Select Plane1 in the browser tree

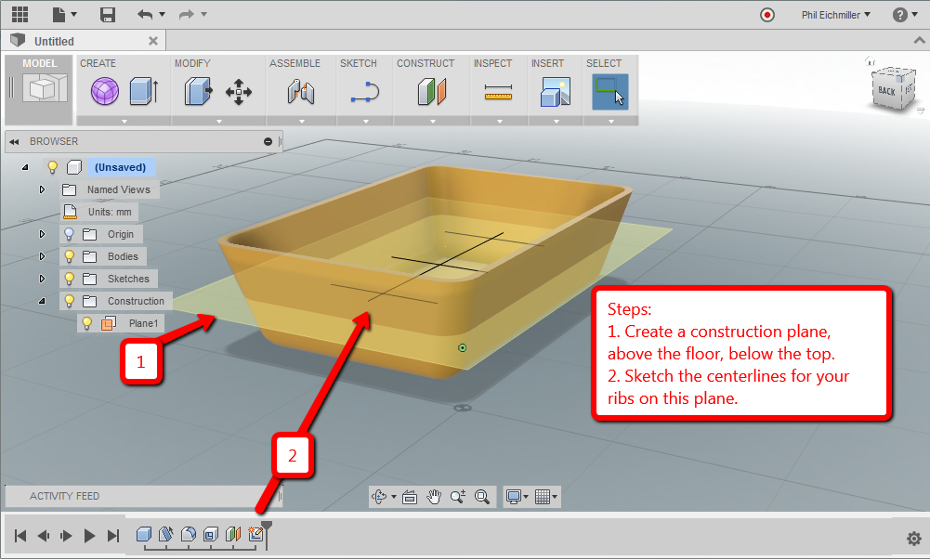pyautogui.click(x=143, y=323)
